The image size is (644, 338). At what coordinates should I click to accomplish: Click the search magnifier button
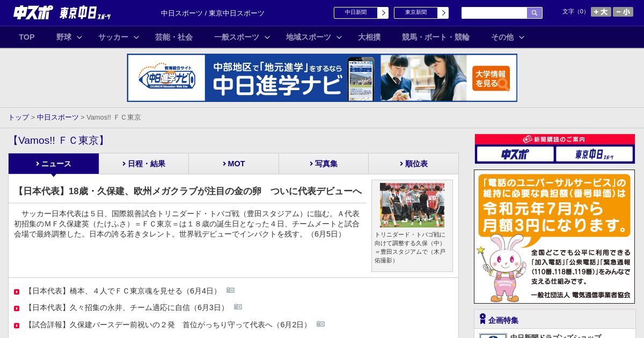(x=535, y=13)
